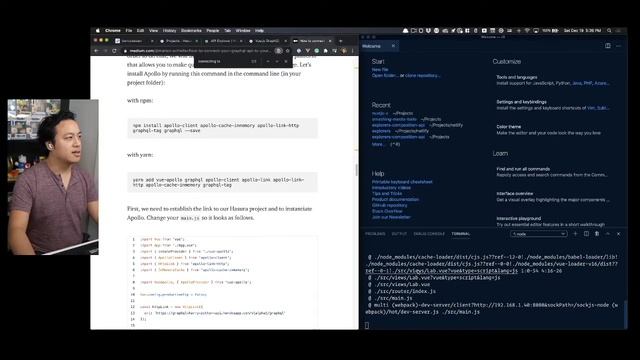640x360 pixels.
Task: Click the presenter webcam thumbnail
Action: pyautogui.click(x=53, y=177)
